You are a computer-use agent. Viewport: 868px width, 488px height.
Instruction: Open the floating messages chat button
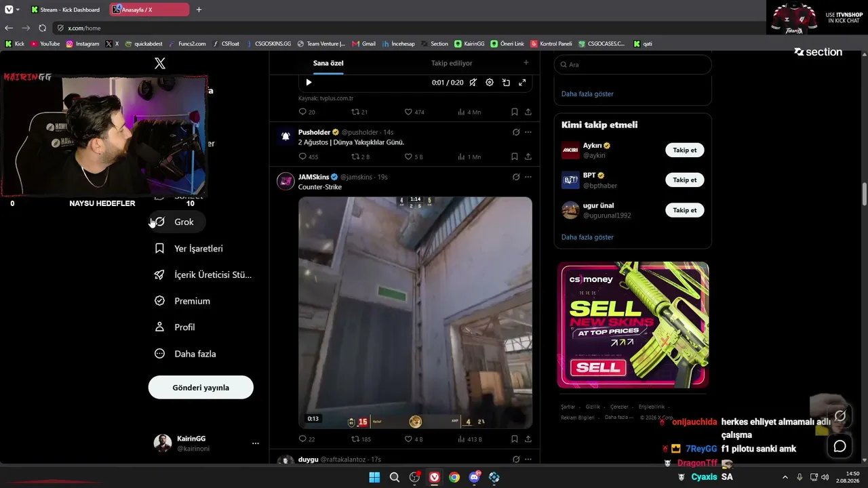[x=840, y=446]
